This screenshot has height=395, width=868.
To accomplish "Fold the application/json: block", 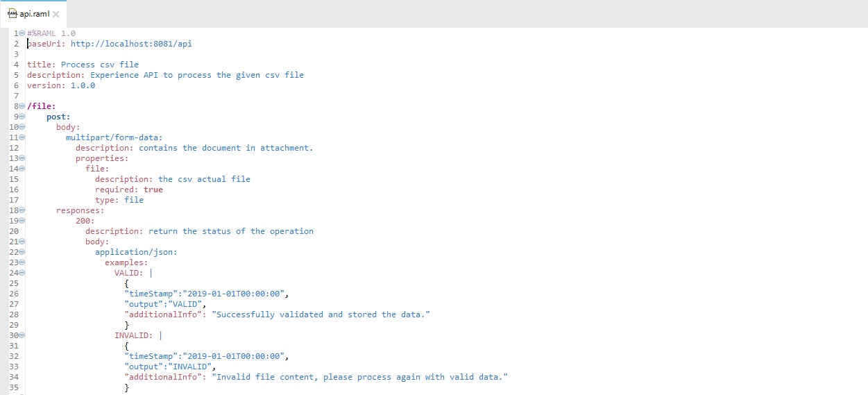I will [22, 252].
